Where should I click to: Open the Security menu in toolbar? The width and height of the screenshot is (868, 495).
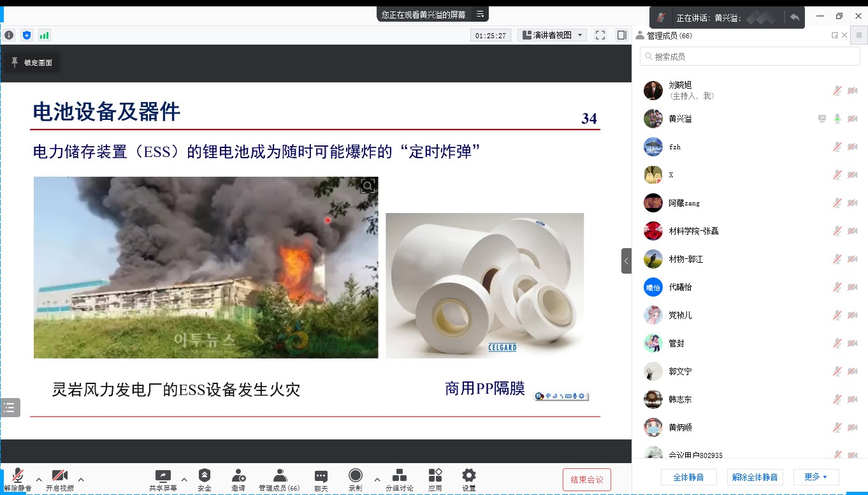click(204, 480)
